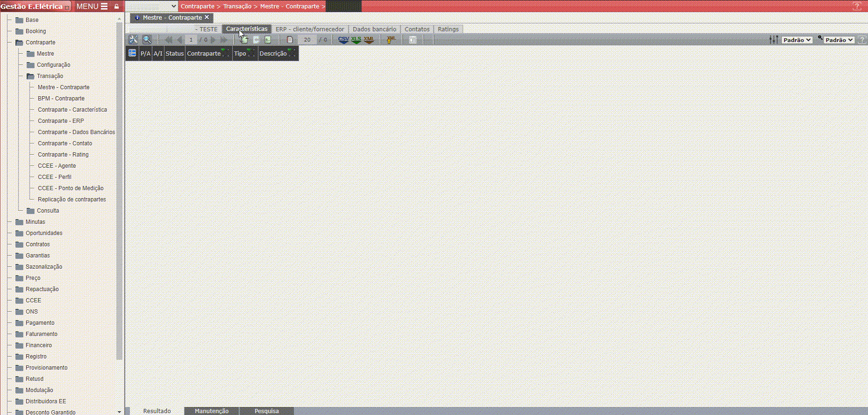Click the XML upload import icon
The height and width of the screenshot is (415, 868).
coord(391,40)
